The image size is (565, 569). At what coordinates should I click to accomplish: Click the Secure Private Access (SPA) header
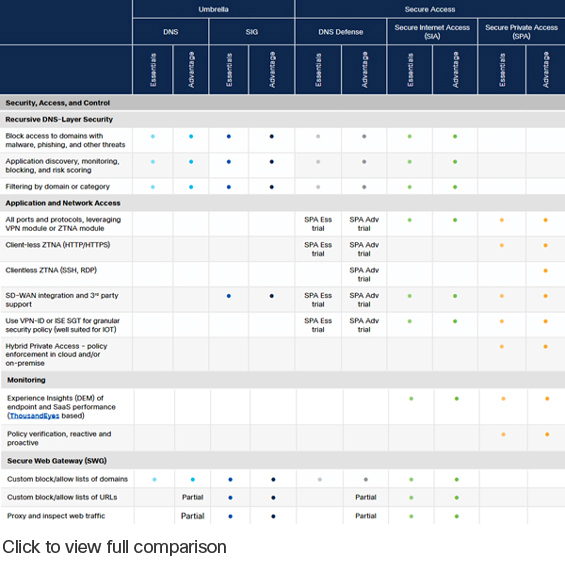pos(521,32)
